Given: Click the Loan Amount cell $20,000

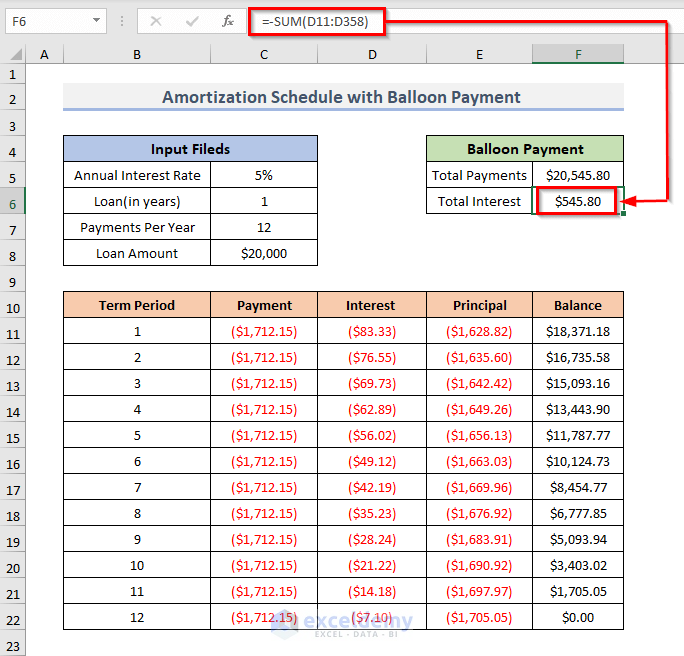Looking at the screenshot, I should [x=264, y=254].
